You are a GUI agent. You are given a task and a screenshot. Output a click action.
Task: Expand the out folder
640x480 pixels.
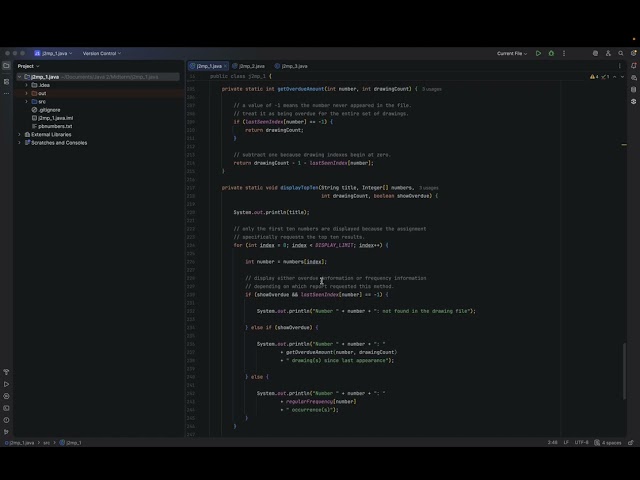27,93
